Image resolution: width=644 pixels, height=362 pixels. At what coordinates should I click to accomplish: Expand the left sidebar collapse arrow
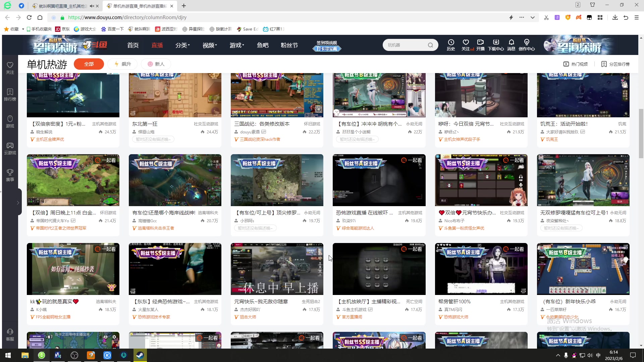pyautogui.click(x=18, y=202)
